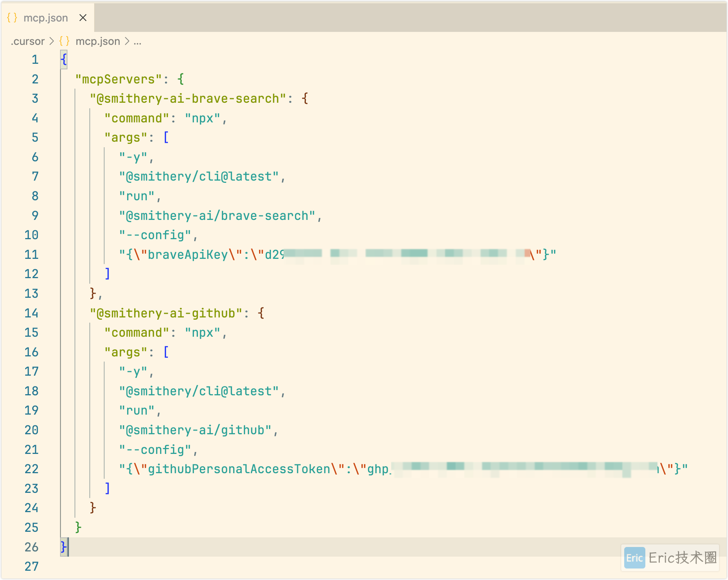This screenshot has width=728, height=580.
Task: Close the mcp.json tab
Action: click(x=83, y=18)
